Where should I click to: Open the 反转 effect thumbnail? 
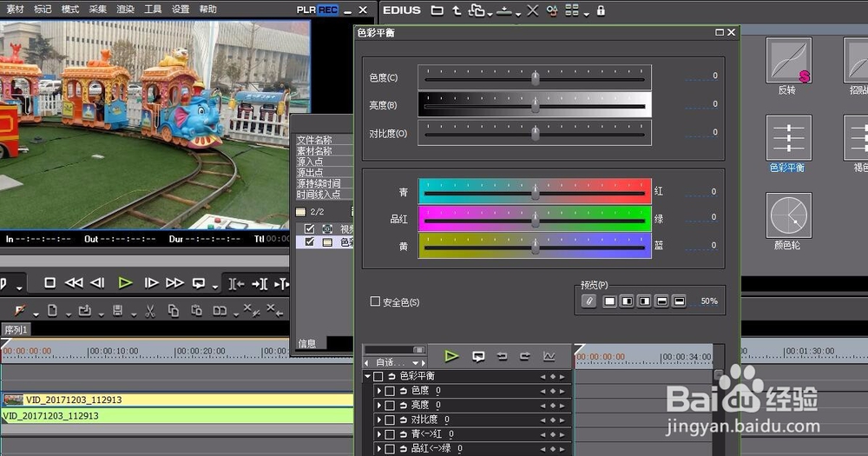[788, 60]
